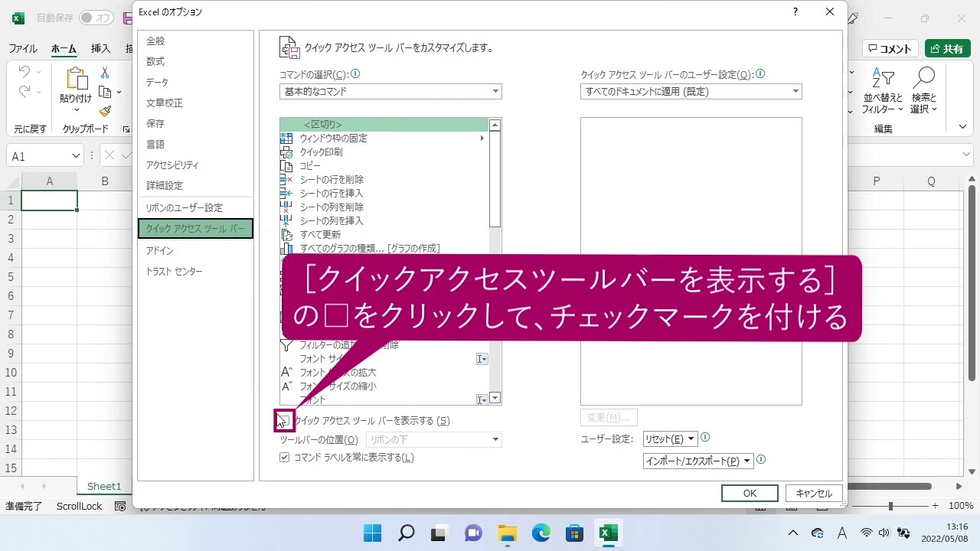Select the フォントサイズの縮小 shrink font icon
The height and width of the screenshot is (551, 980).
click(286, 386)
